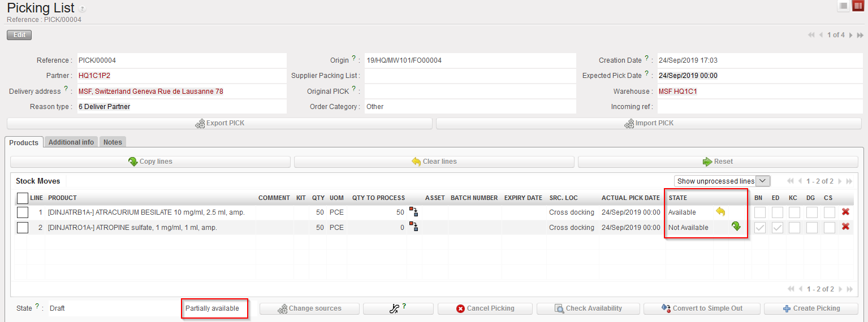Tick the checkbox for line 1 ATRACURIUM

point(22,212)
